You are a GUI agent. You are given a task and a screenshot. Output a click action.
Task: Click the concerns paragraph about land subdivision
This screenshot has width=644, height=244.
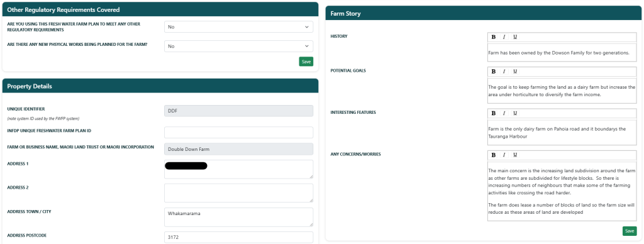[562, 181]
